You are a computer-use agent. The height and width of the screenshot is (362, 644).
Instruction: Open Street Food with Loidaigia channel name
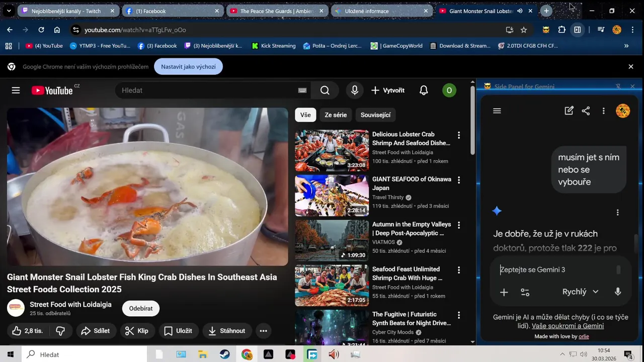[70, 304]
